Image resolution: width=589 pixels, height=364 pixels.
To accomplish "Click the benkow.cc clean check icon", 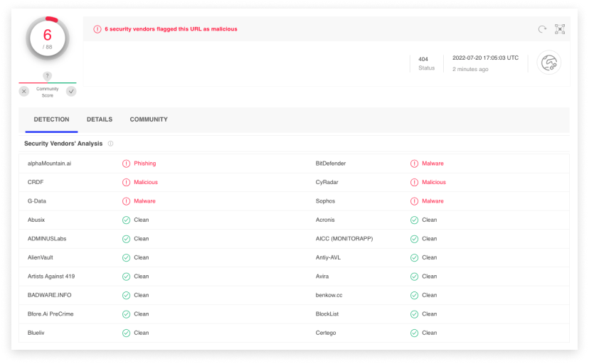I will (x=414, y=295).
